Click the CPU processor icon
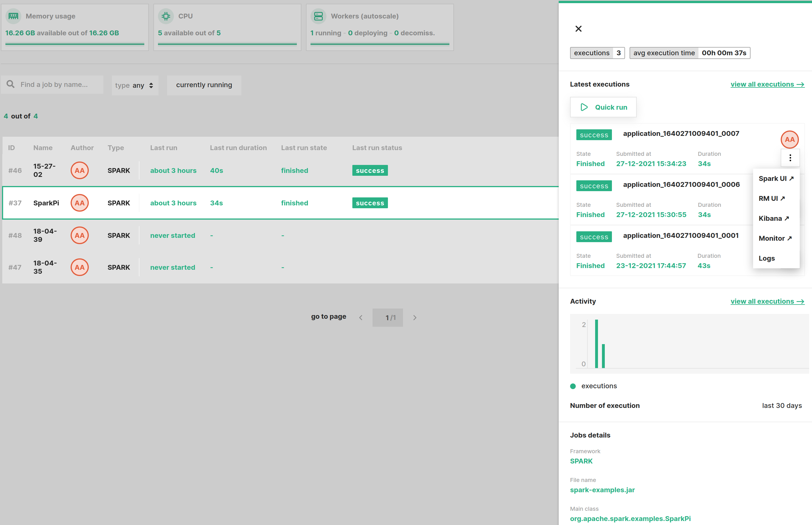This screenshot has height=525, width=812. pos(166,16)
